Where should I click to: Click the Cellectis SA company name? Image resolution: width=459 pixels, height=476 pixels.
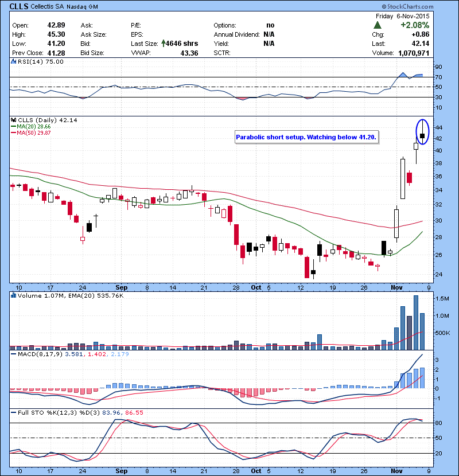pyautogui.click(x=47, y=6)
